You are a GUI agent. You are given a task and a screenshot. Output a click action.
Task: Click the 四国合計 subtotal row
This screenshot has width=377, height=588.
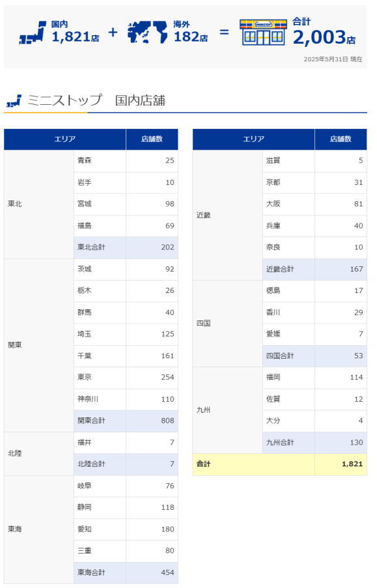[x=314, y=356]
